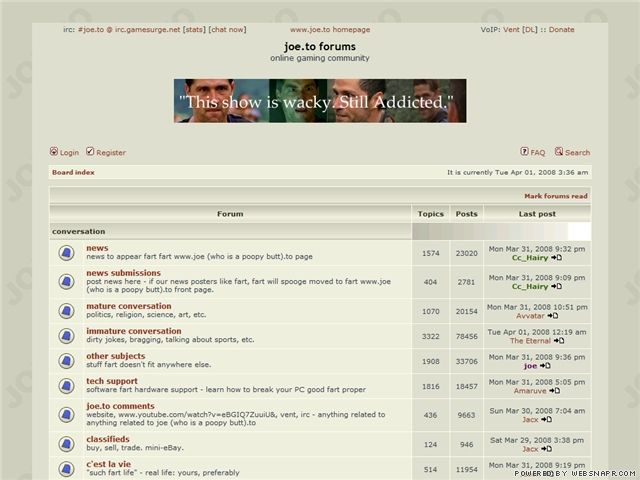Open the tech support forum
The image size is (640, 480).
(112, 381)
